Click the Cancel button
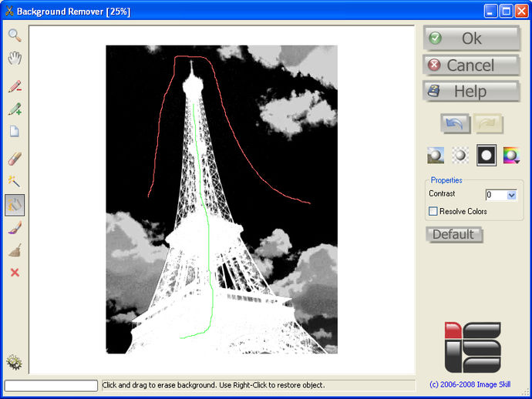Screen dimensions: 532x399 click(471, 65)
